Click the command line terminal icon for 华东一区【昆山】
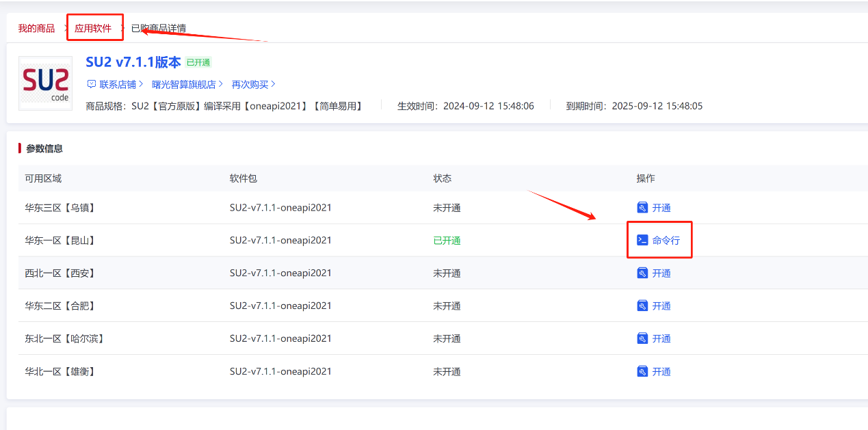The width and height of the screenshot is (868, 430). pyautogui.click(x=642, y=241)
